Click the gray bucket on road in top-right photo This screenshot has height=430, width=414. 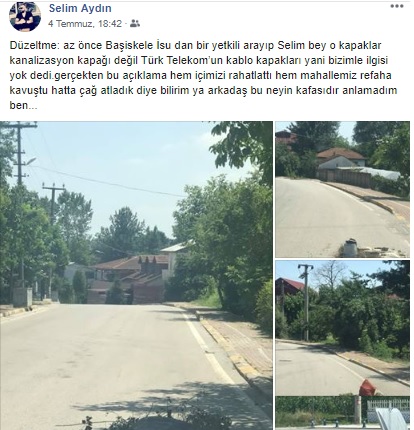point(350,248)
